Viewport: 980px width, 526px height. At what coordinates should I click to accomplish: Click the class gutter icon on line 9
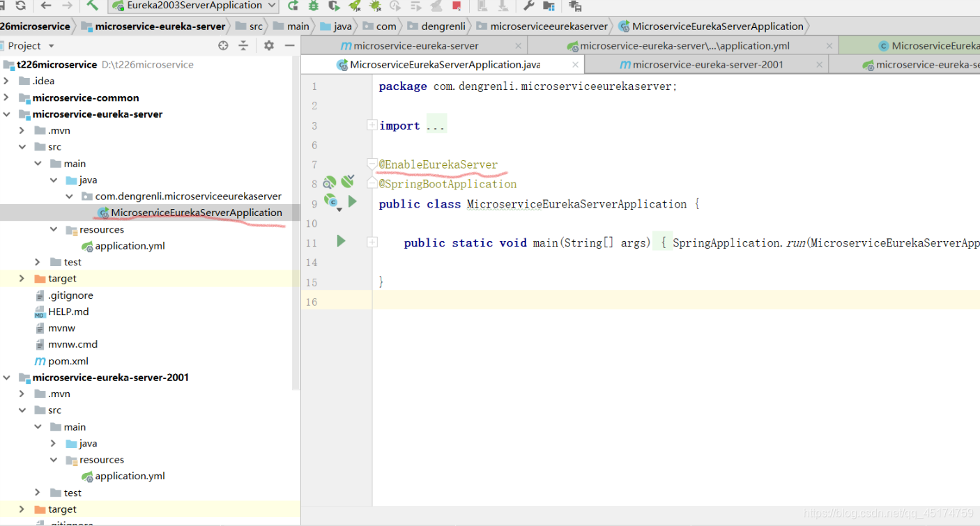tap(330, 201)
